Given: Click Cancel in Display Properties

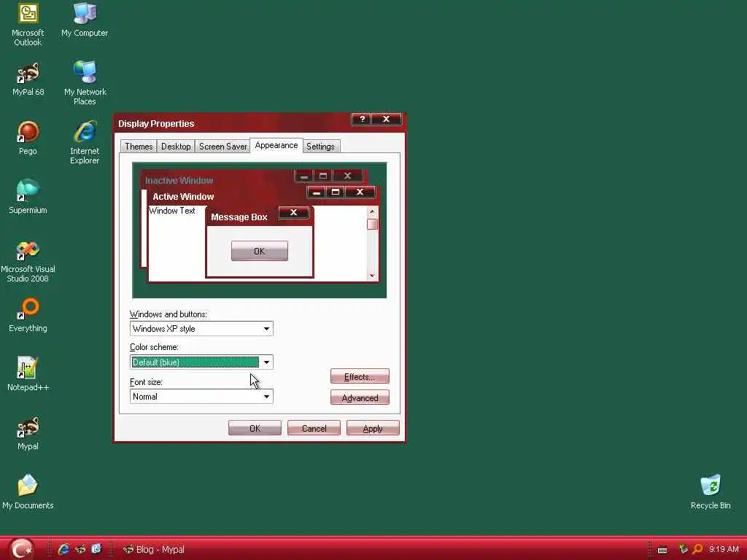Looking at the screenshot, I should tap(314, 428).
